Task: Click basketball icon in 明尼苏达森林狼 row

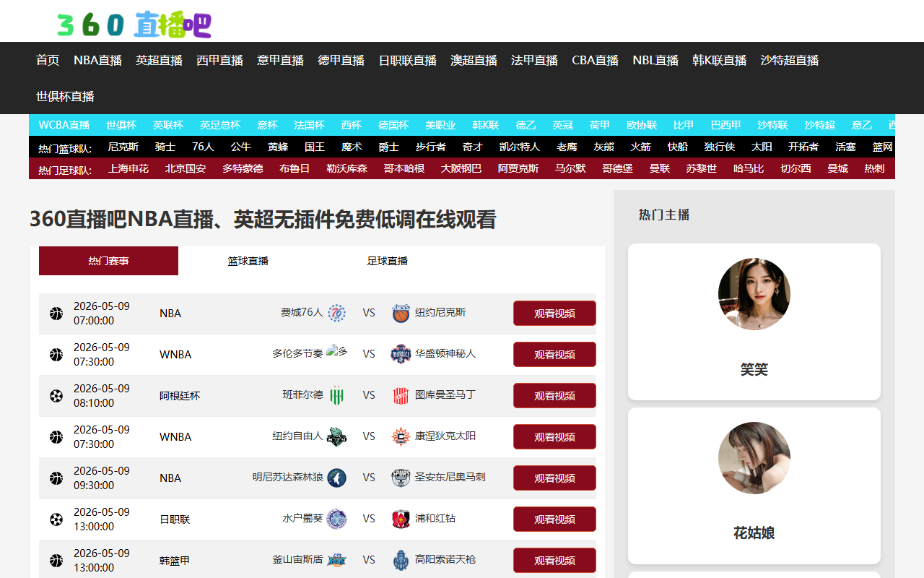Action: click(56, 478)
